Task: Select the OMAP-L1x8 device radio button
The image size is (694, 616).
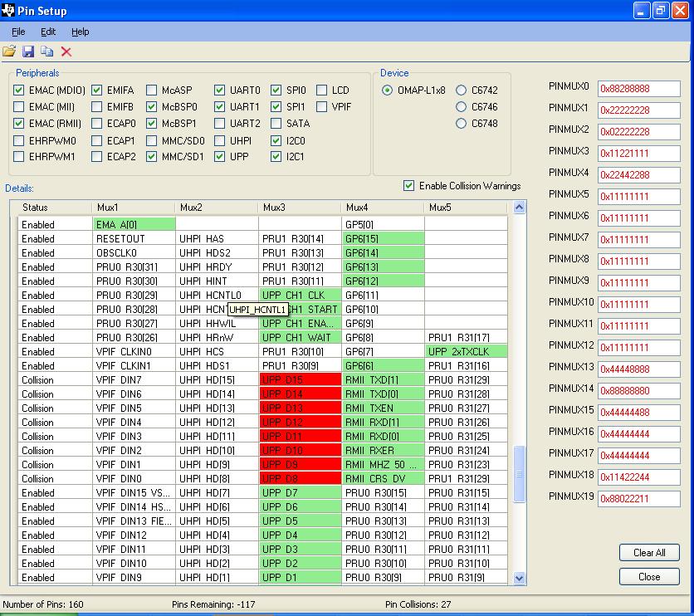Action: [x=387, y=90]
